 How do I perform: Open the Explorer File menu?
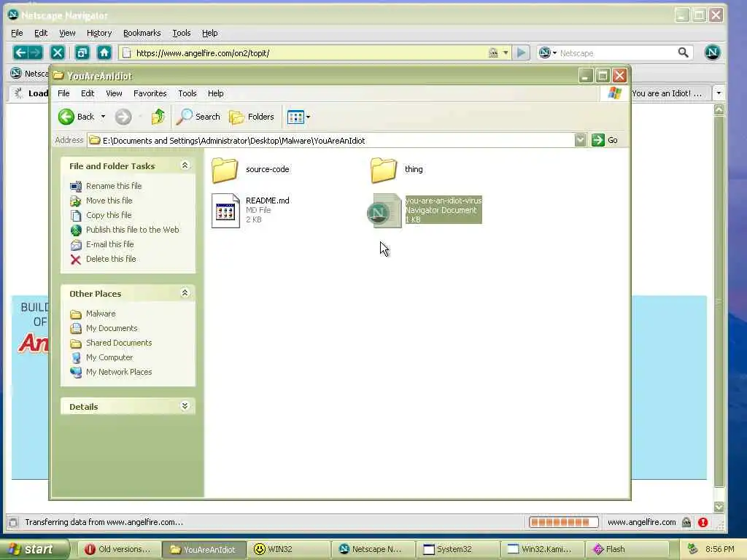[63, 93]
